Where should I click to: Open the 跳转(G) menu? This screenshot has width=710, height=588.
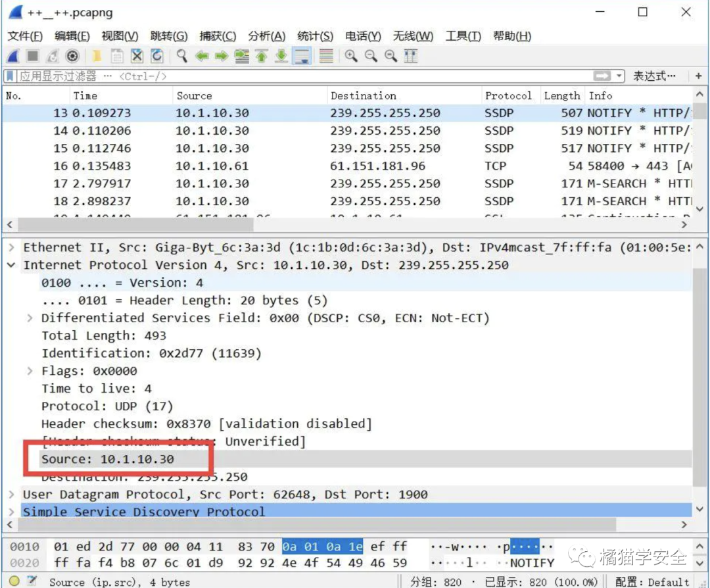coord(169,36)
